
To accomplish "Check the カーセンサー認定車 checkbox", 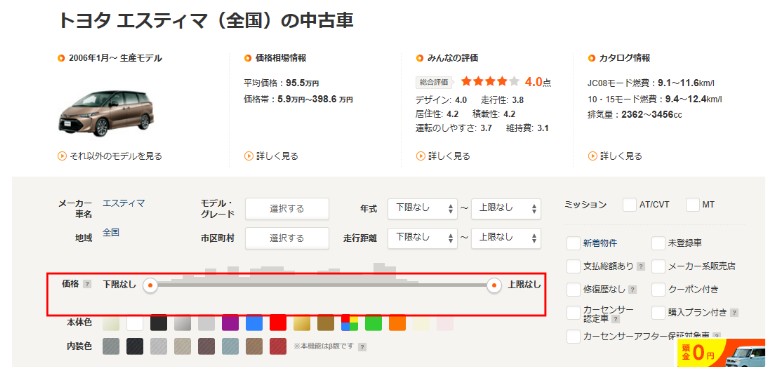I will tap(573, 312).
